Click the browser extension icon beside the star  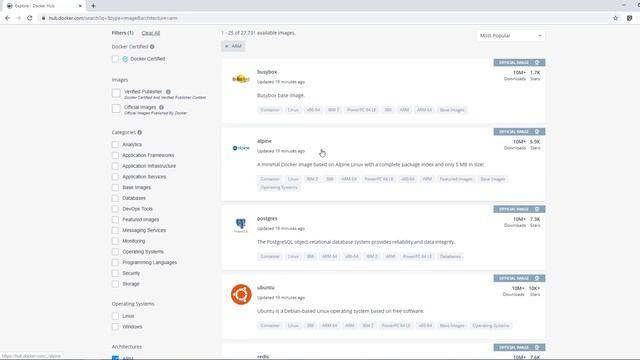(x=629, y=18)
